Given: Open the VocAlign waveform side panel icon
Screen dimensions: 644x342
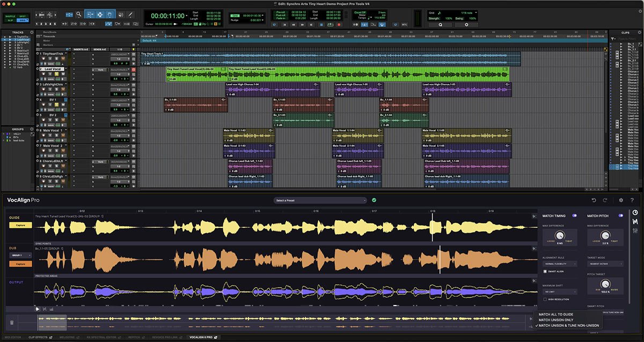Looking at the screenshot, I should [x=635, y=221].
